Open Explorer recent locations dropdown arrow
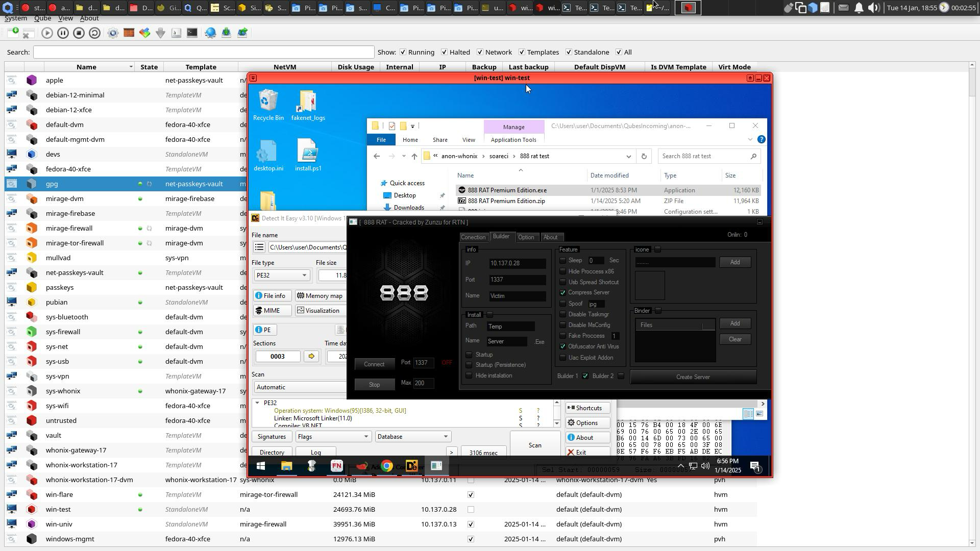The image size is (980, 551). click(404, 156)
